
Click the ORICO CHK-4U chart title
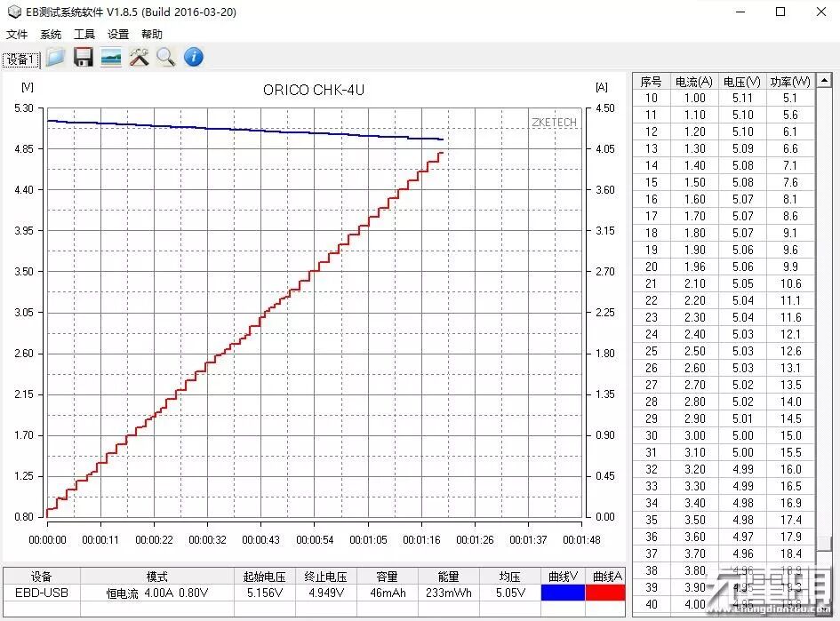[314, 90]
